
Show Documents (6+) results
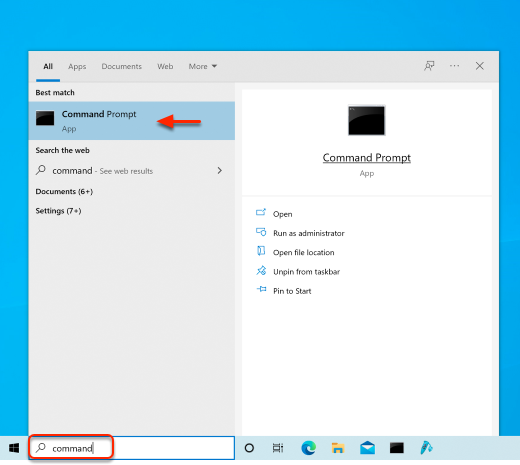pyautogui.click(x=64, y=192)
